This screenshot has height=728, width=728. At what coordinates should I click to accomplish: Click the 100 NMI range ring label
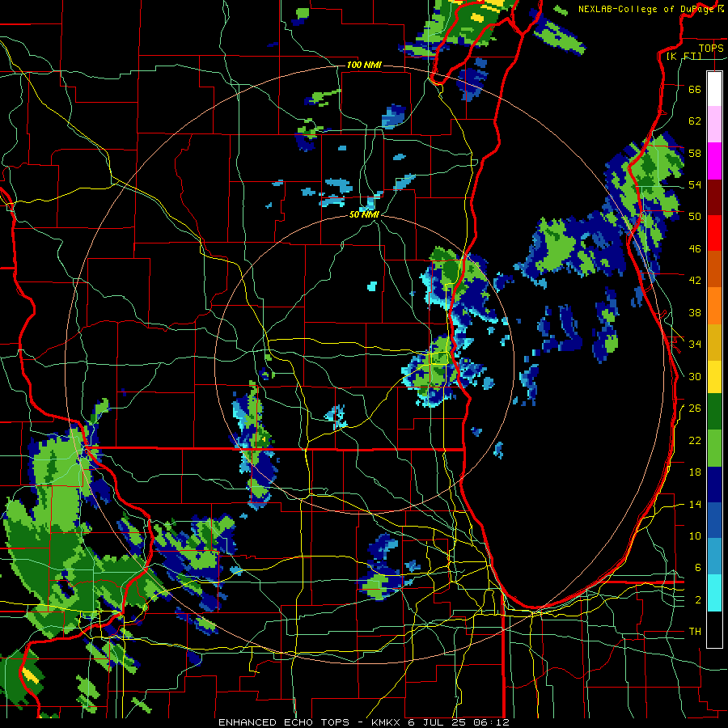[364, 65]
